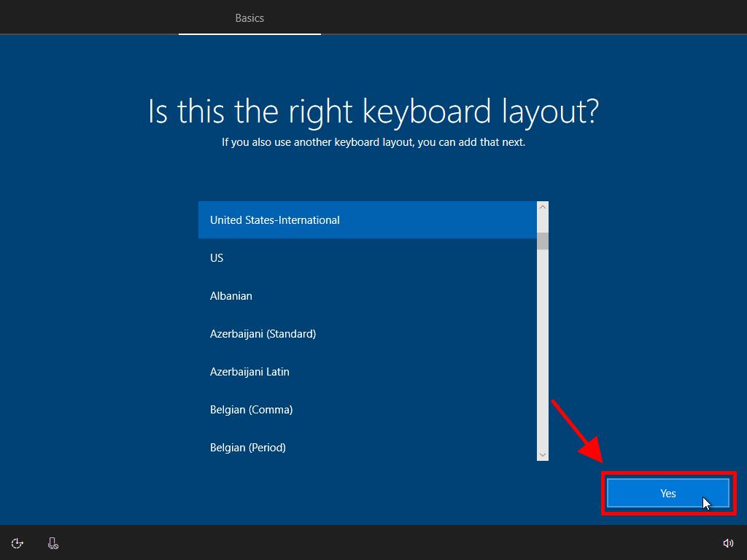Click the scrollbar up arrow
Image resolution: width=747 pixels, height=560 pixels.
point(542,208)
